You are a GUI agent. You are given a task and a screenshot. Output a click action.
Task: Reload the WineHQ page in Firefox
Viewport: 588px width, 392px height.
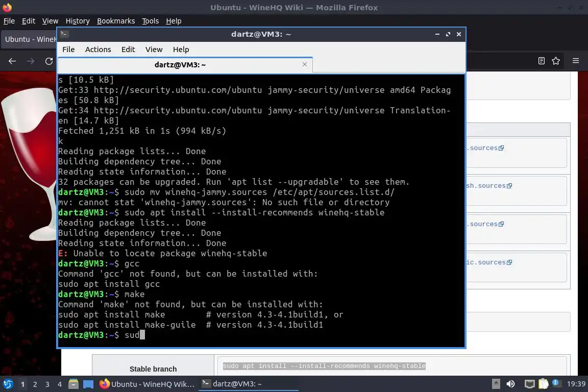pyautogui.click(x=49, y=61)
